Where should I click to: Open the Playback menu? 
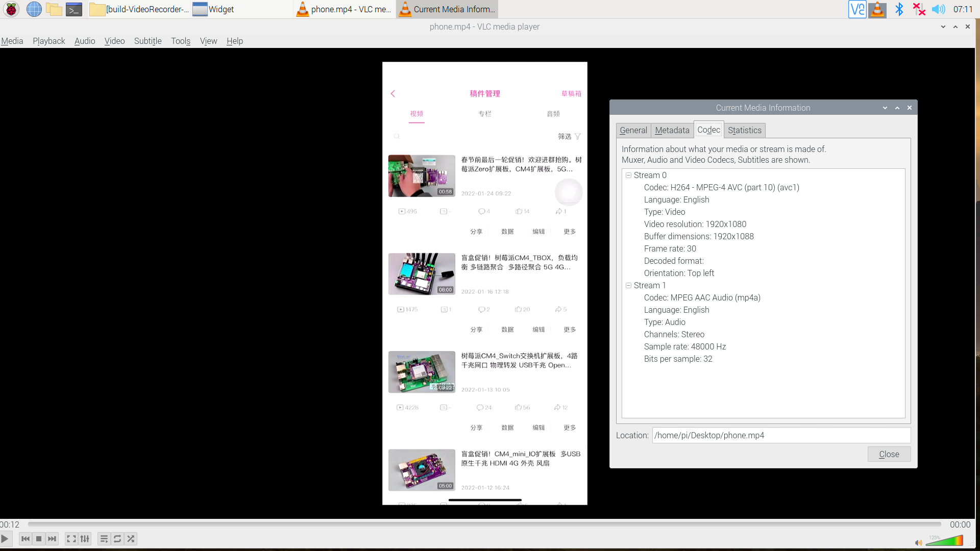click(49, 41)
